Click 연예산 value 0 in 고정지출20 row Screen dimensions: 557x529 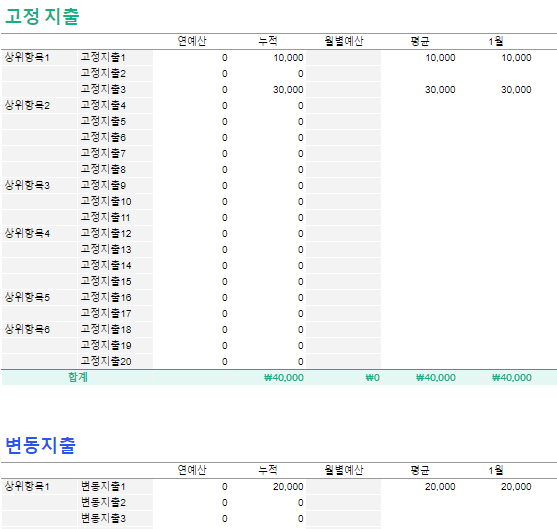click(x=225, y=362)
